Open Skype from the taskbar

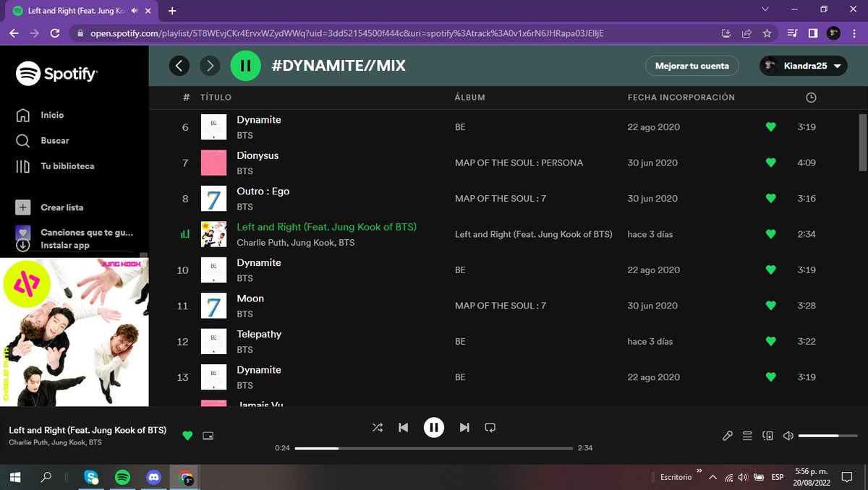click(x=91, y=477)
